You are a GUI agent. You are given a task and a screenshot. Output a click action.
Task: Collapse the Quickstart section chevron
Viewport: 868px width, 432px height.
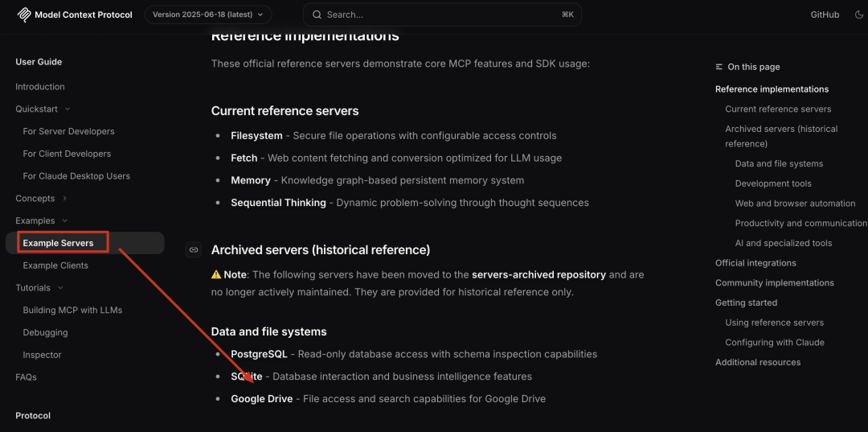[x=68, y=109]
